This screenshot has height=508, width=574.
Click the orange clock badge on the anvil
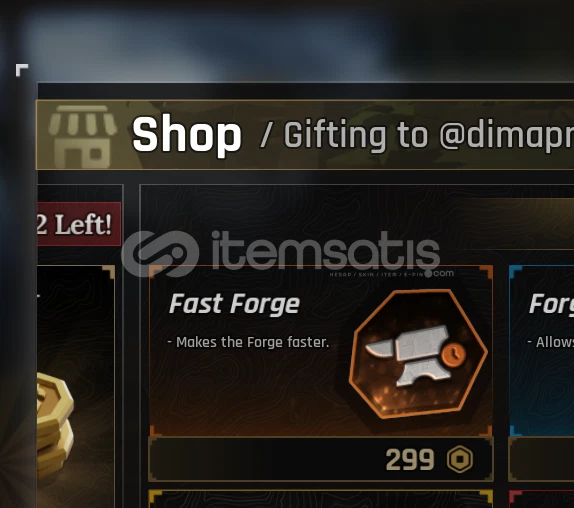pos(453,354)
